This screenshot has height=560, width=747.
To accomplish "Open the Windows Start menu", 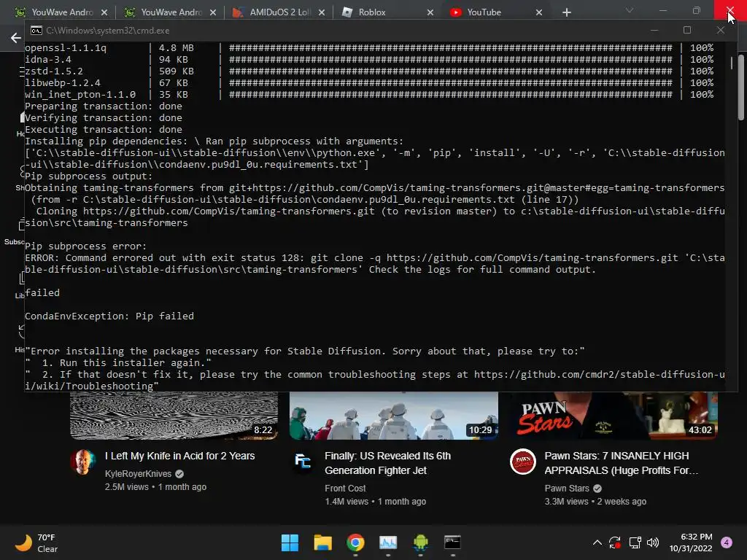I will coord(290,542).
